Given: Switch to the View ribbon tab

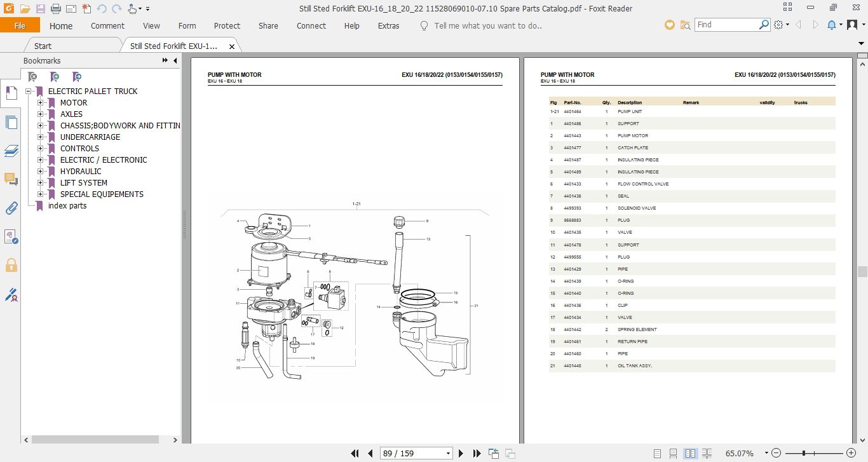Looking at the screenshot, I should 151,26.
